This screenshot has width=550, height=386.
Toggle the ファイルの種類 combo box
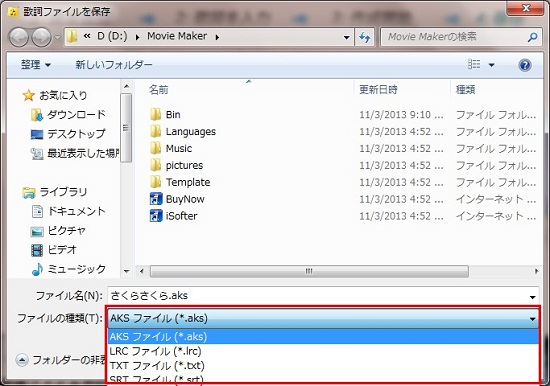[x=323, y=318]
